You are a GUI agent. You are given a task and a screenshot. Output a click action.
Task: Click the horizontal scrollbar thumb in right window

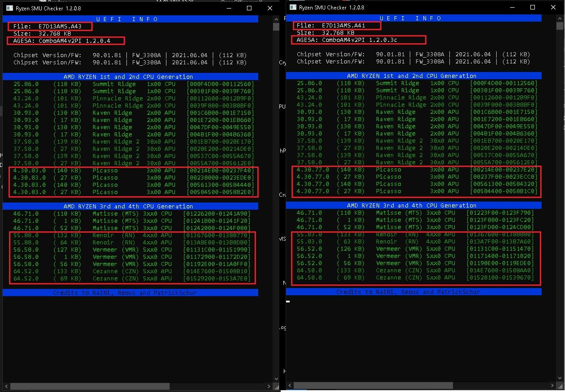click(x=373, y=385)
